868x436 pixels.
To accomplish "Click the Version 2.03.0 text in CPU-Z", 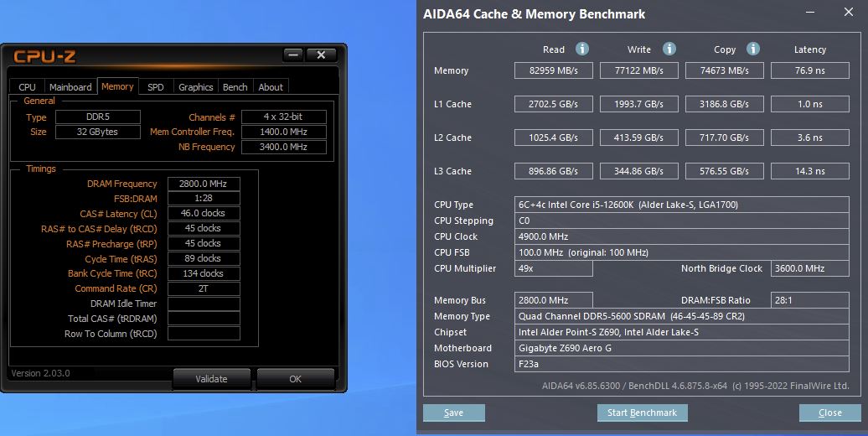I will [41, 373].
